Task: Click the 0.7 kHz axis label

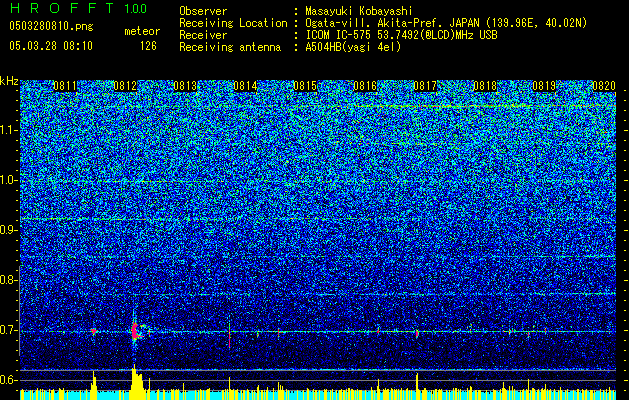Action: pos(9,330)
